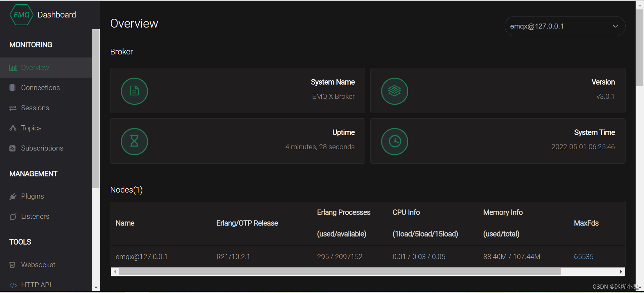Click the page vertical scrollbar thumb

(x=640, y=48)
